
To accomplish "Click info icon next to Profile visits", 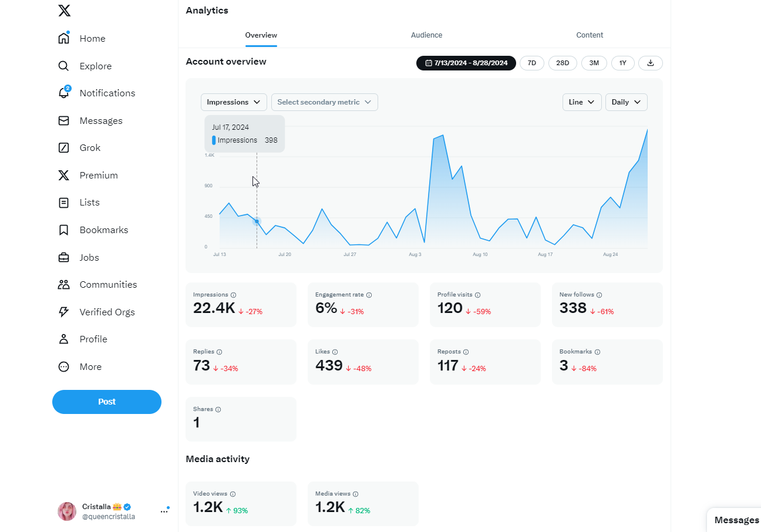I will (x=477, y=295).
